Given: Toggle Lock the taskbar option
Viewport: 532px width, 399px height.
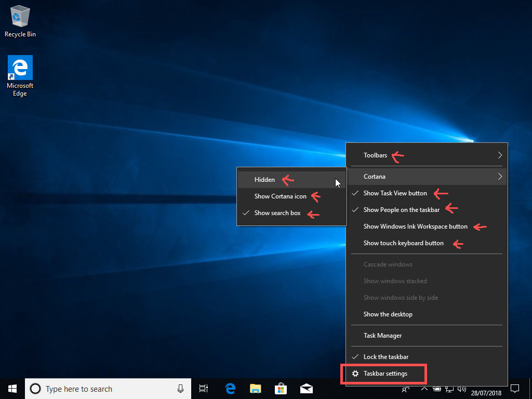Looking at the screenshot, I should pyautogui.click(x=385, y=357).
